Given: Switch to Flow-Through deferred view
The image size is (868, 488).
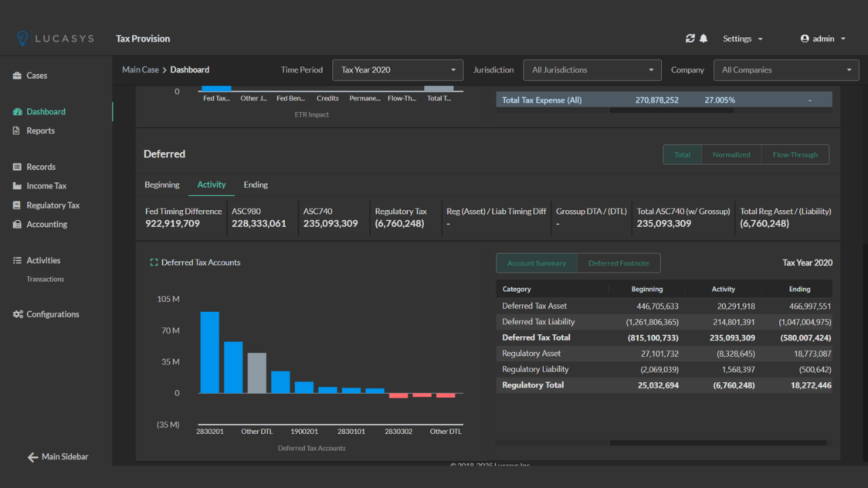Looking at the screenshot, I should pos(795,155).
